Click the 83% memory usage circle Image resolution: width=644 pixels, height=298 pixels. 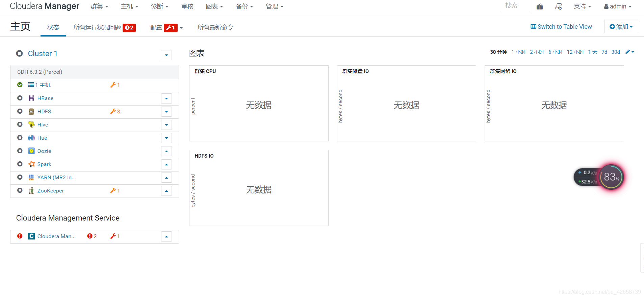(x=611, y=177)
